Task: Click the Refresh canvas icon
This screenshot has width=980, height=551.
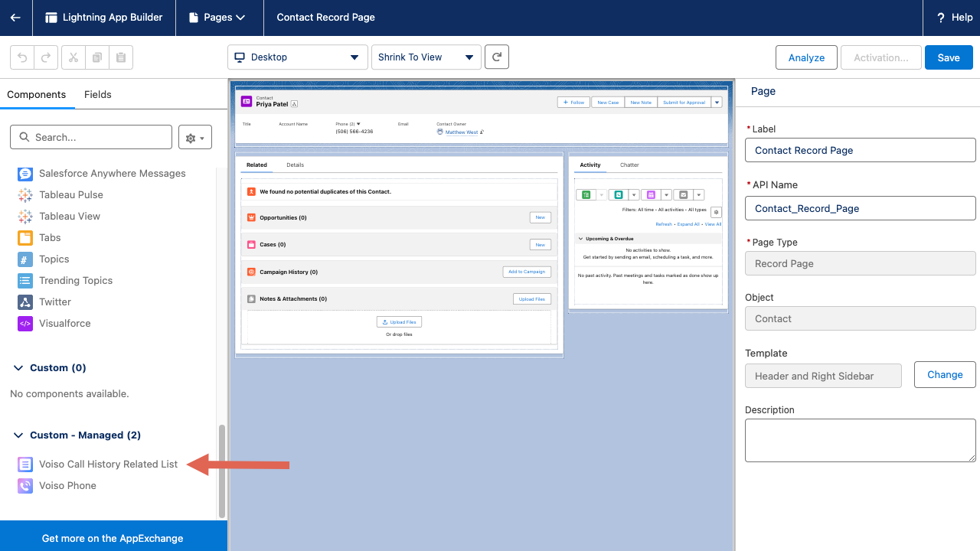Action: [x=497, y=57]
